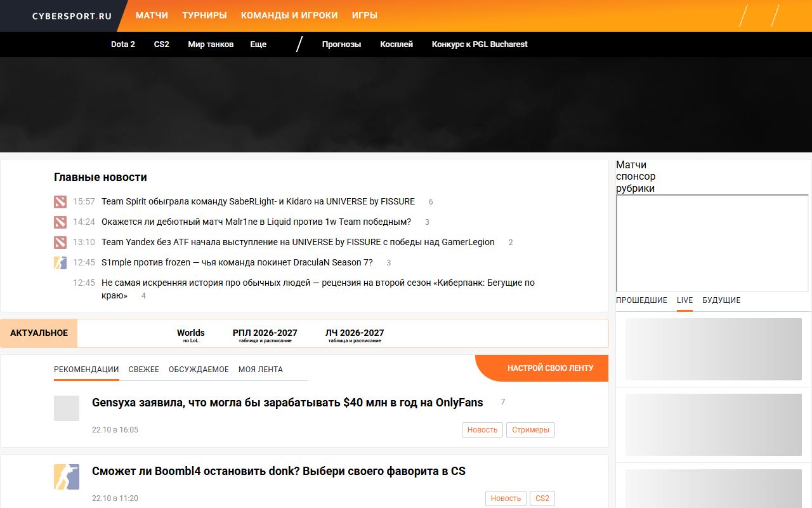The image size is (812, 508).
Task: Open S1mple против frozen news headline
Action: [237, 262]
